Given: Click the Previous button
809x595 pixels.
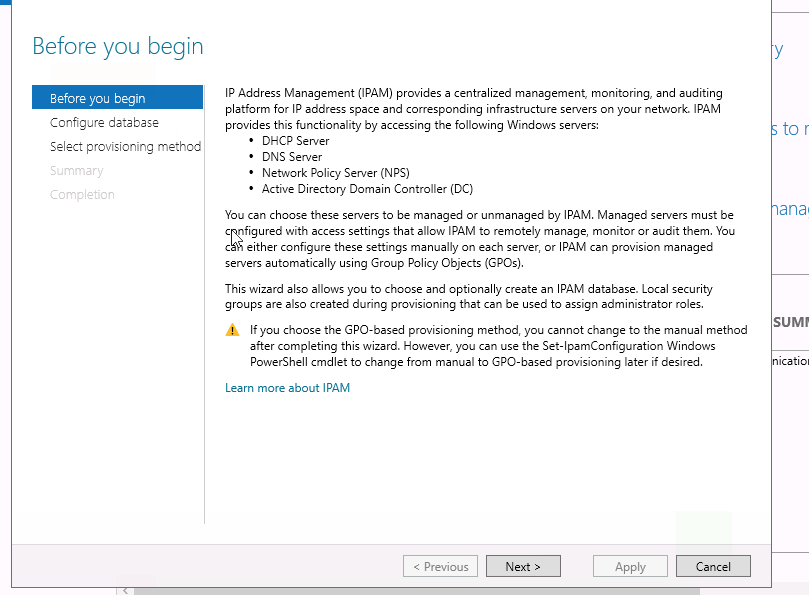Looking at the screenshot, I should tap(440, 565).
